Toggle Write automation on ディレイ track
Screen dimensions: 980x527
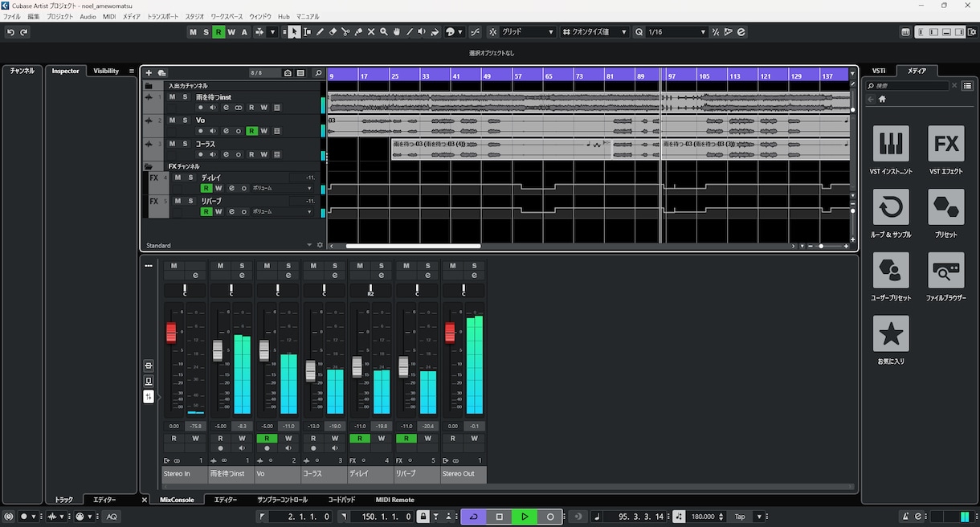click(218, 188)
